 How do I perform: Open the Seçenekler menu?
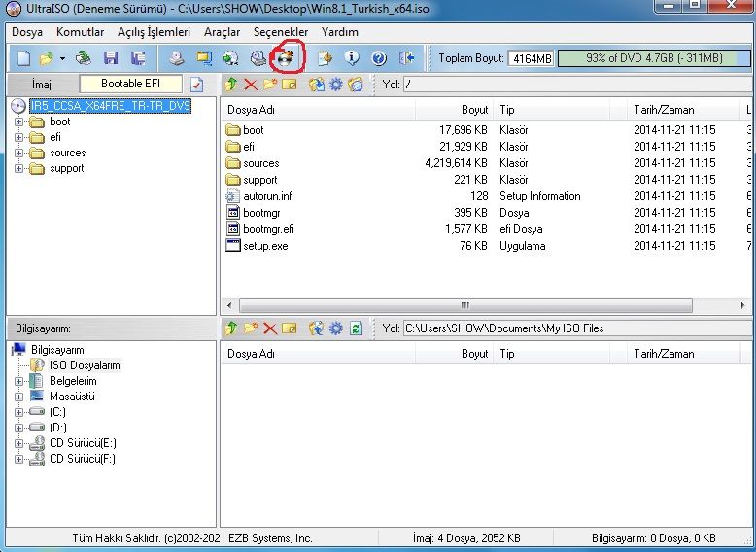click(281, 32)
